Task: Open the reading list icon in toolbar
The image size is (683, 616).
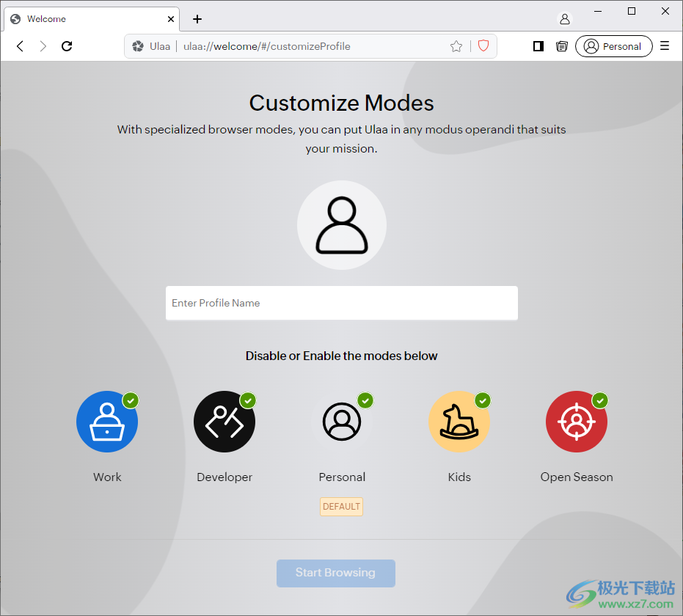Action: 562,46
